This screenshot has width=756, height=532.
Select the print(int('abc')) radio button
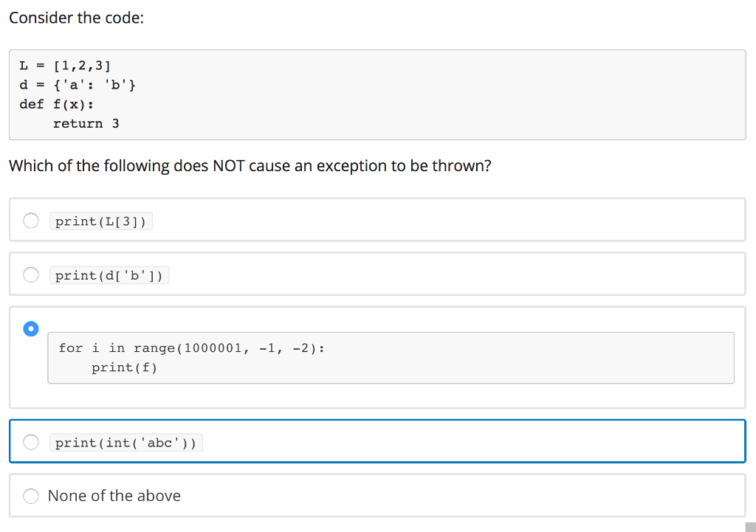click(x=31, y=442)
